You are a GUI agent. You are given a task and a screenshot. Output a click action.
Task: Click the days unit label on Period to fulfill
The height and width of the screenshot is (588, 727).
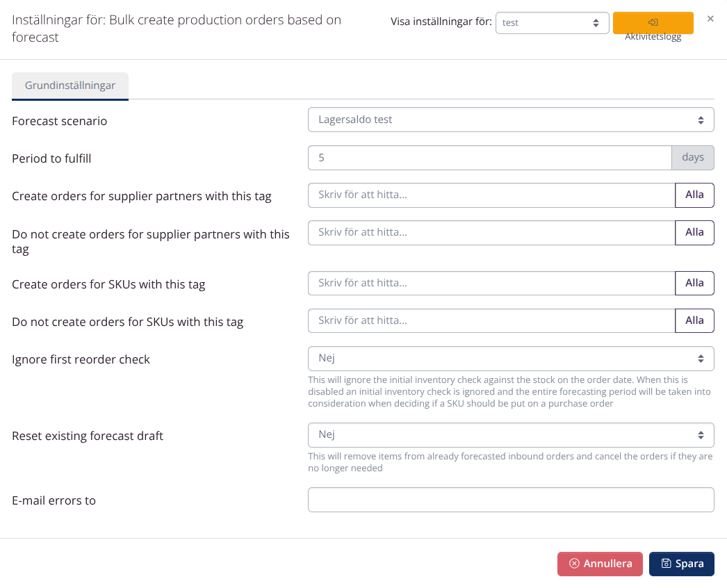pos(692,157)
